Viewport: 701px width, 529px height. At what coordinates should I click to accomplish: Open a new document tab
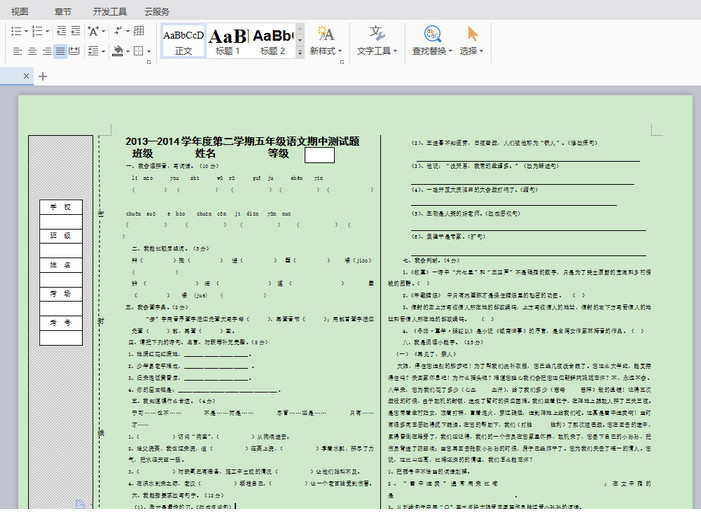point(42,76)
